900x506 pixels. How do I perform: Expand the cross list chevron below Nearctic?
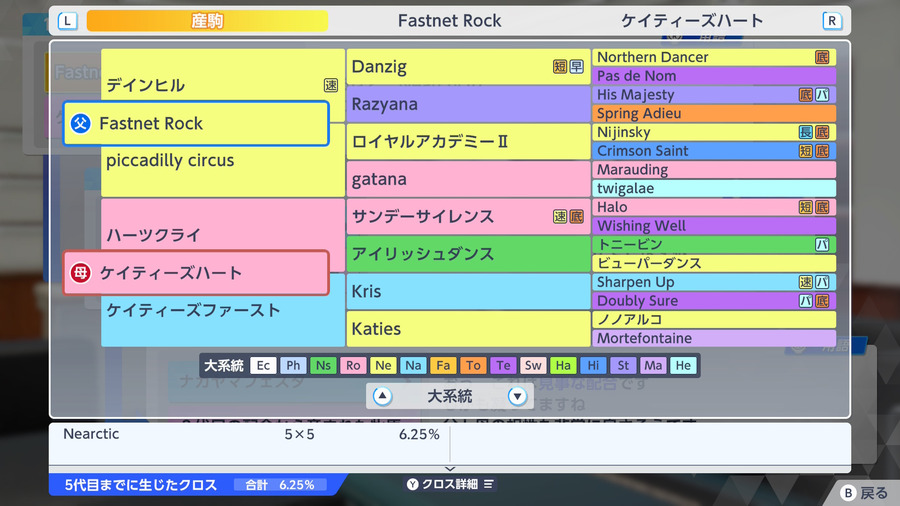[x=450, y=469]
